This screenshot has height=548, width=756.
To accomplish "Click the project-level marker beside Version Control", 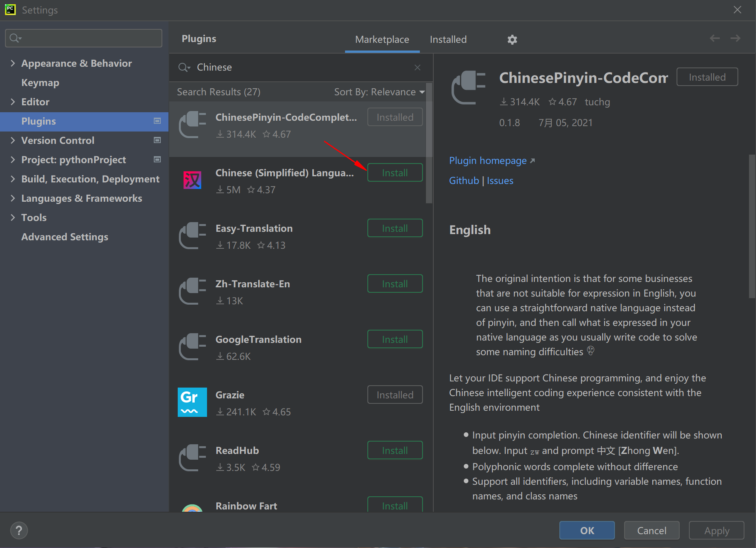I will pyautogui.click(x=157, y=140).
